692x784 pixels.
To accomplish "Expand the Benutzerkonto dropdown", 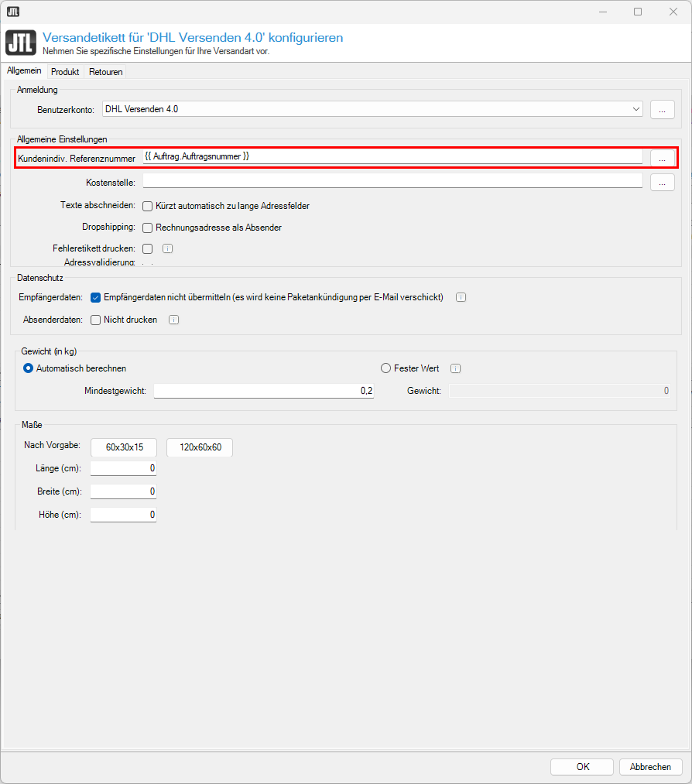I will point(635,109).
